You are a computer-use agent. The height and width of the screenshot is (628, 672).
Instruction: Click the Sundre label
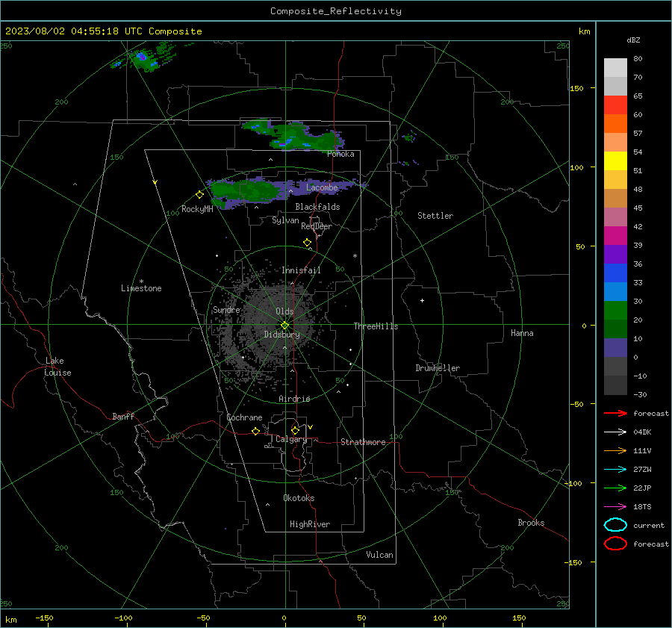pos(227,310)
